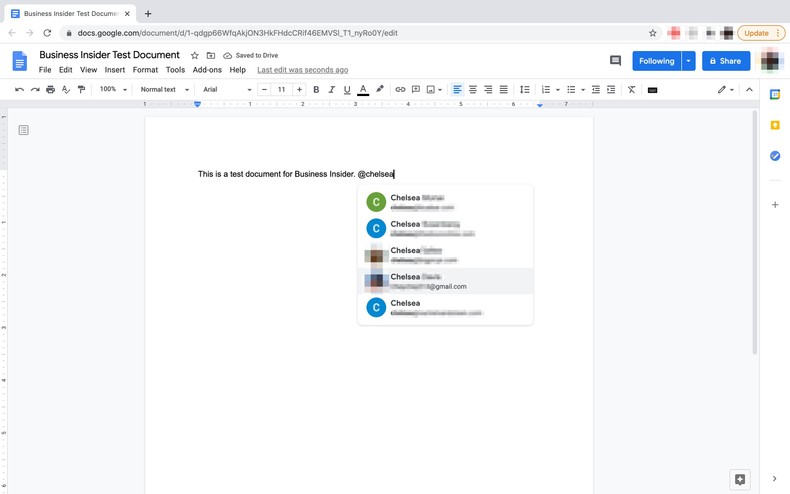Viewport: 790px width, 494px height.
Task: Open the Arial font dropdown
Action: click(x=227, y=90)
